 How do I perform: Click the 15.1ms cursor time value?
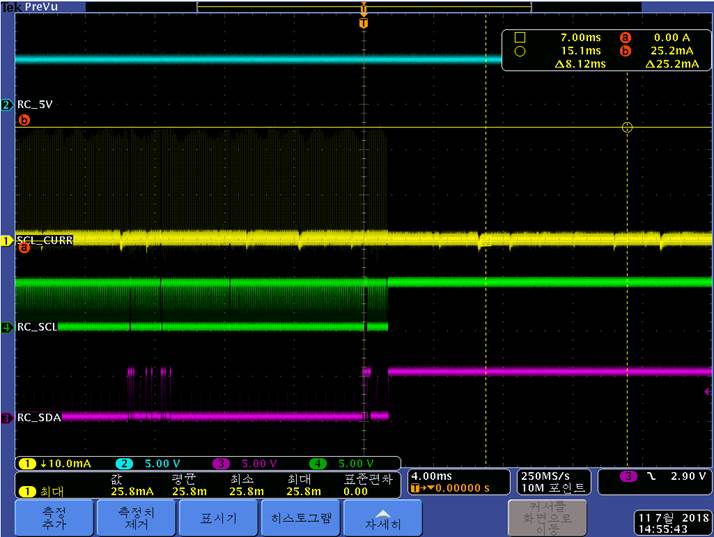coord(581,51)
